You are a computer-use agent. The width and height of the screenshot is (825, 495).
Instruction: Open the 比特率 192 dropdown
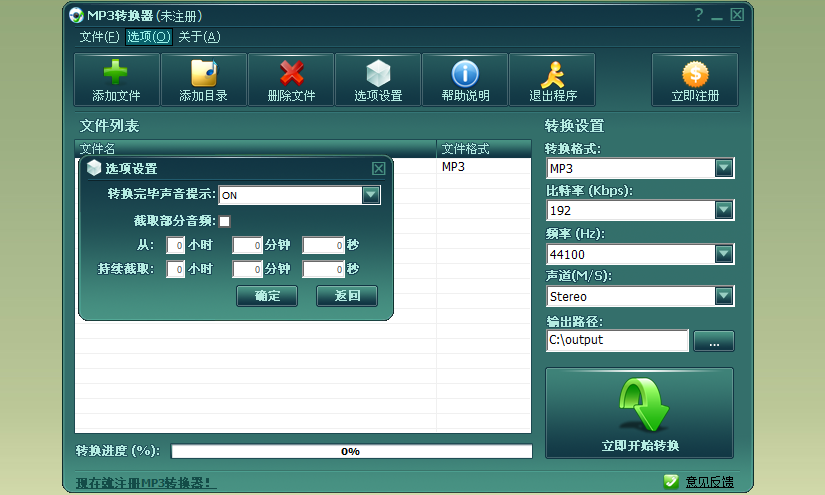click(x=723, y=210)
